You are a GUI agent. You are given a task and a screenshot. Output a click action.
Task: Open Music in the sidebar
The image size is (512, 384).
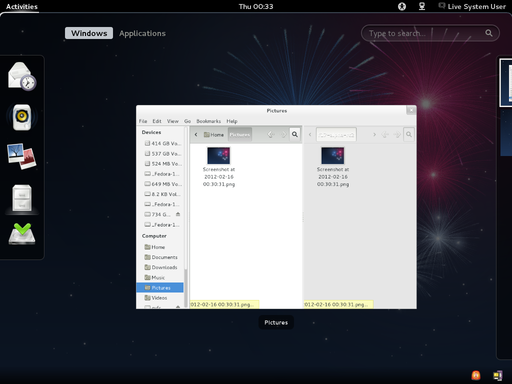click(160, 278)
